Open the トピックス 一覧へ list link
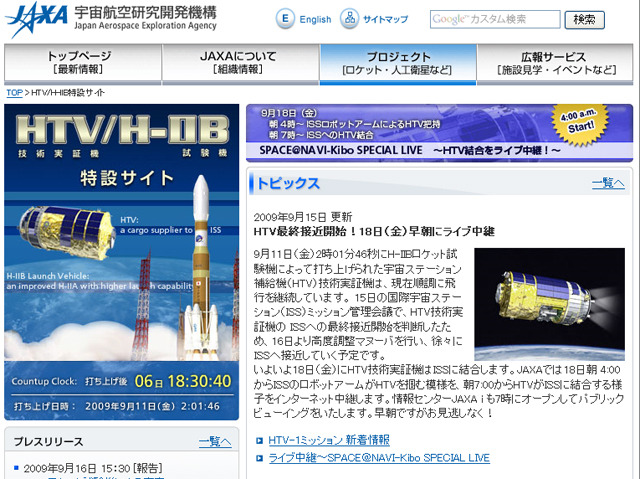 click(608, 183)
